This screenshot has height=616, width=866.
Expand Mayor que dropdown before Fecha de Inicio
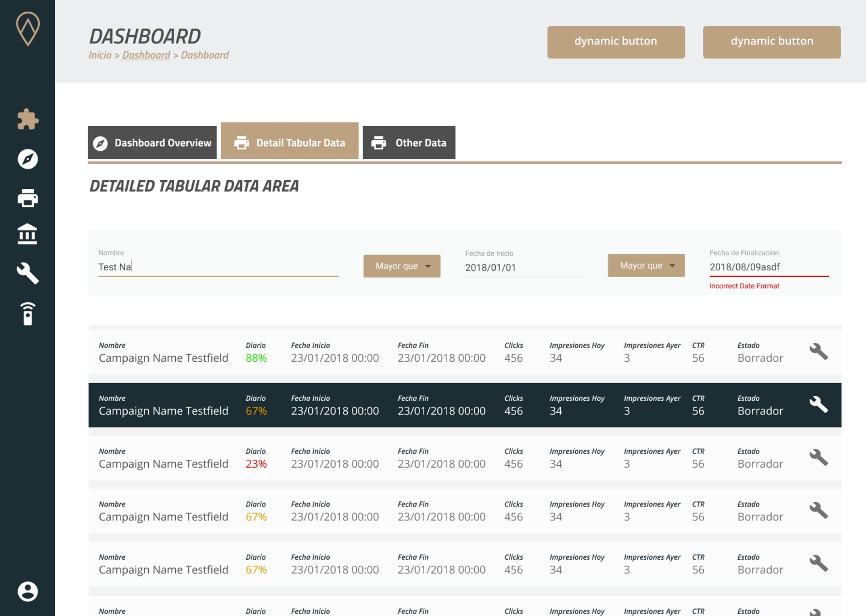(x=402, y=266)
